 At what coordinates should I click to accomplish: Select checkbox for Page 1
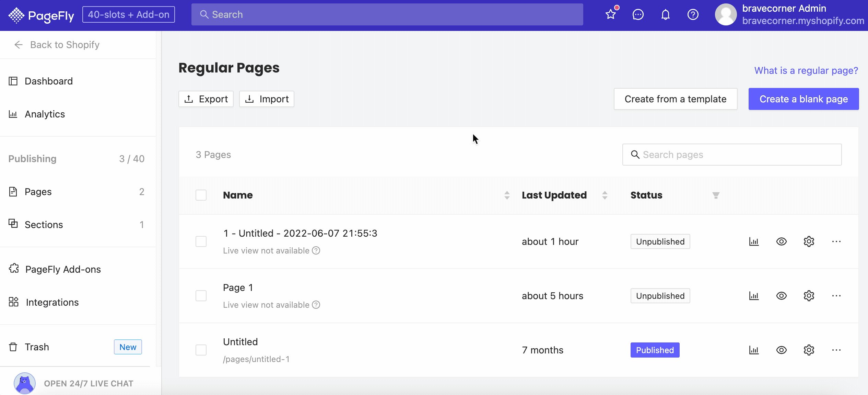pos(201,296)
